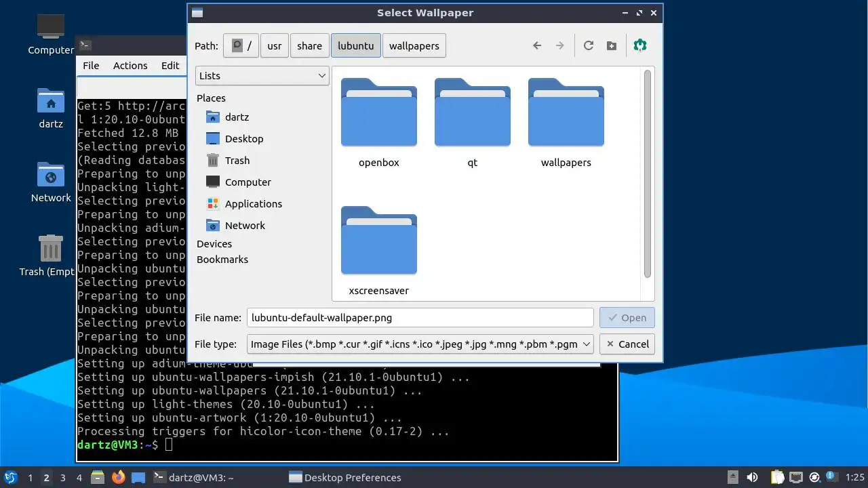This screenshot has height=488, width=868.
Task: Switch to workspace 3
Action: (62, 478)
